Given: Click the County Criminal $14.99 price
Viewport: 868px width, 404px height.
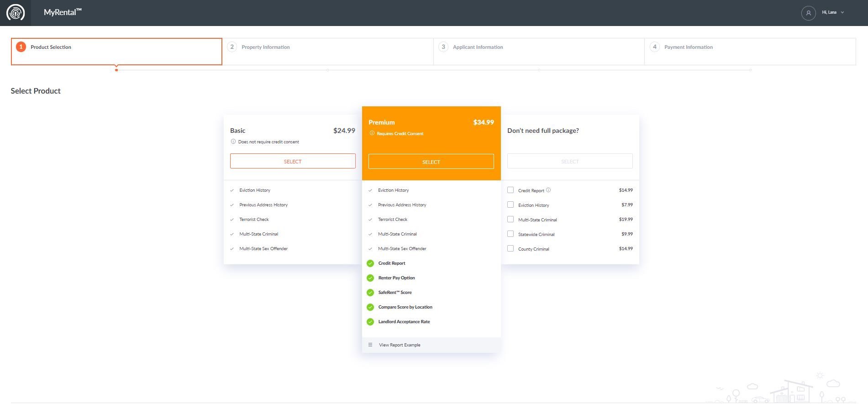Looking at the screenshot, I should tap(626, 248).
